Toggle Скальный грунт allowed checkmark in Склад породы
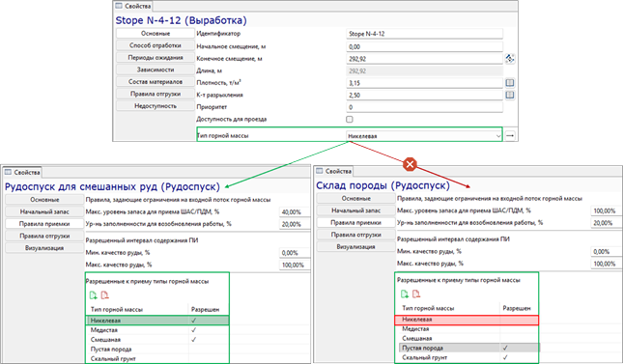This screenshot has height=364, width=623. tap(505, 357)
